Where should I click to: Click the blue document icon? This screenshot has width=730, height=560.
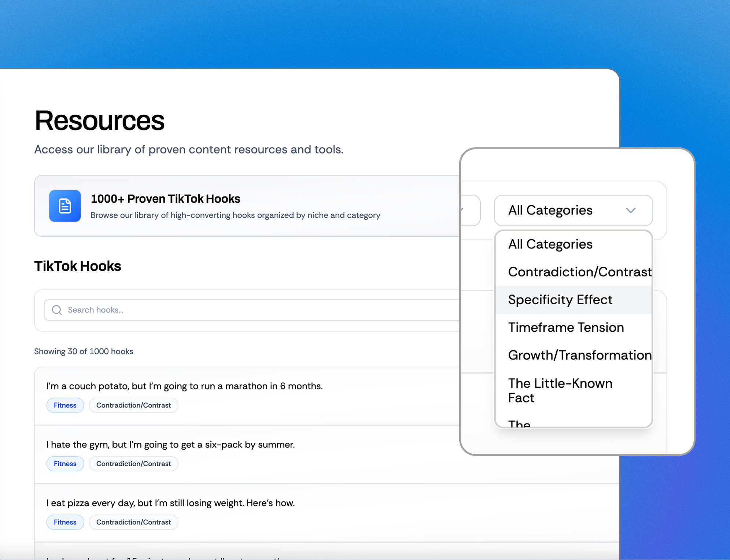65,206
